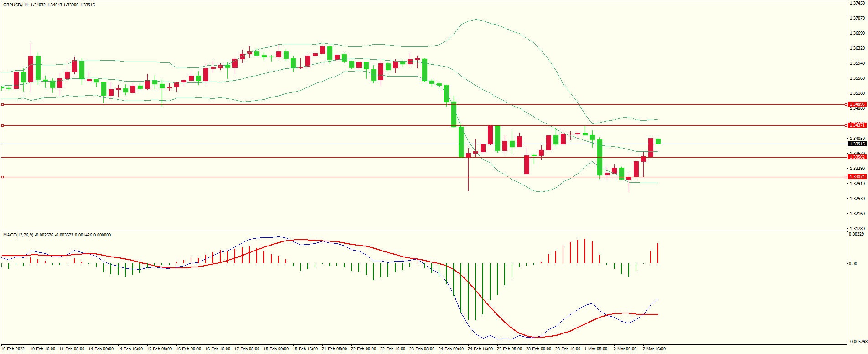
Task: Click the 11 Feb 08:00 time label
Action: (72, 349)
